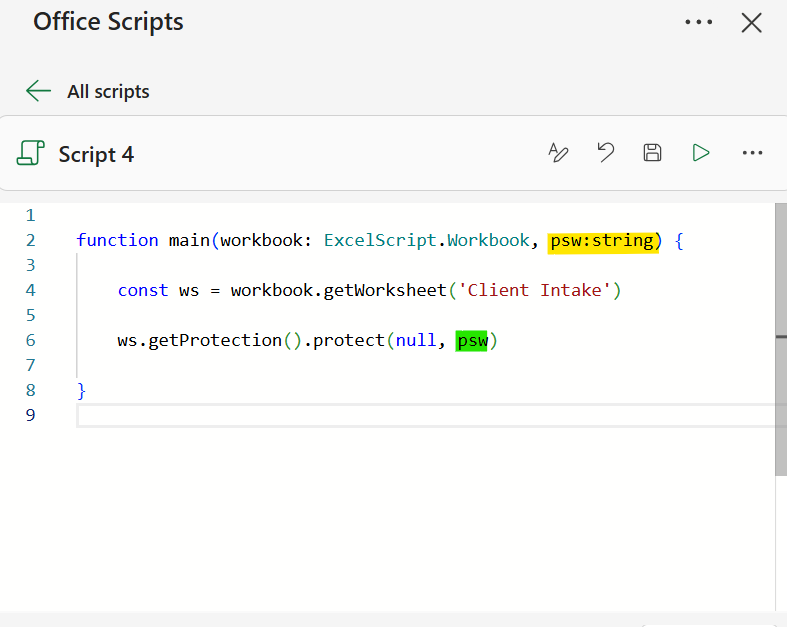The image size is (787, 627).
Task: Click line number 5 in gutter
Action: [31, 316]
